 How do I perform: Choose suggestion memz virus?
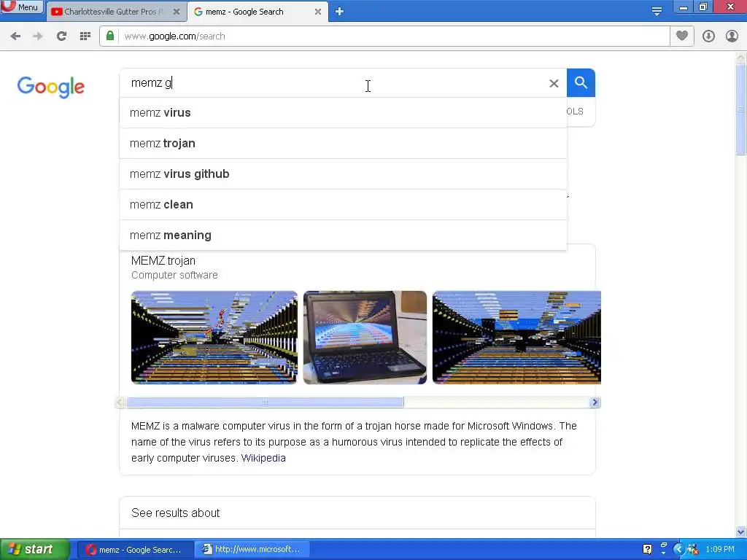coord(343,113)
